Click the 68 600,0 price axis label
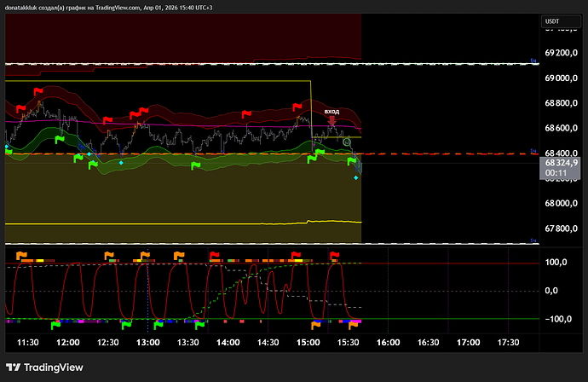The width and height of the screenshot is (588, 382). [x=561, y=128]
